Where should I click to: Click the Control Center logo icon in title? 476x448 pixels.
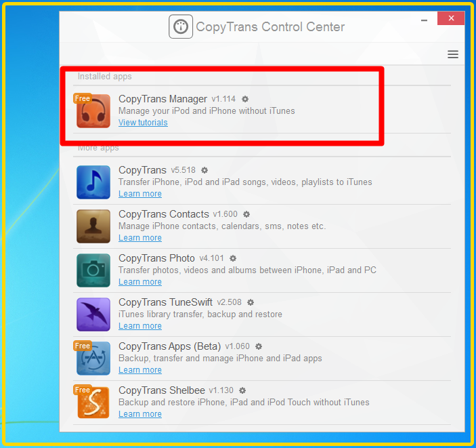click(x=181, y=26)
